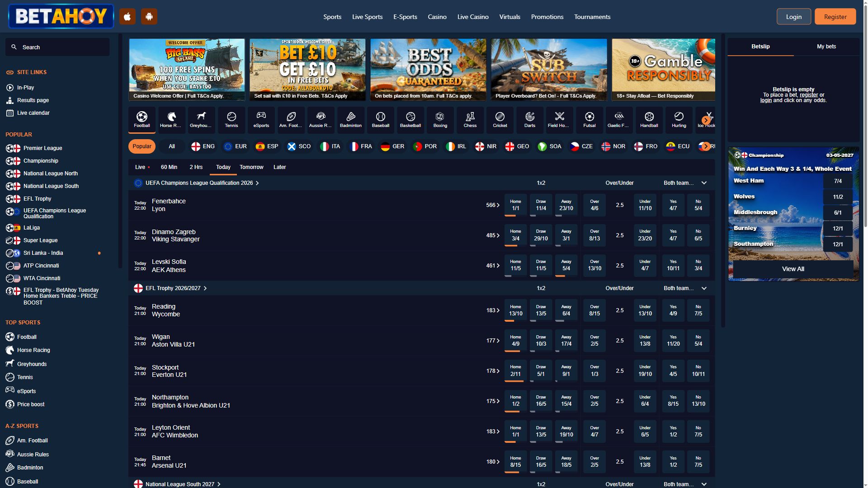Expand market dropdown for Champions League Qualification

704,183
